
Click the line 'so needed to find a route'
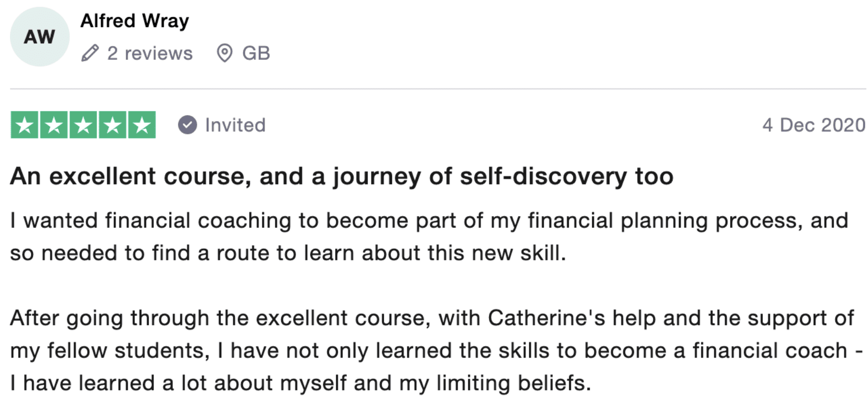coord(288,253)
